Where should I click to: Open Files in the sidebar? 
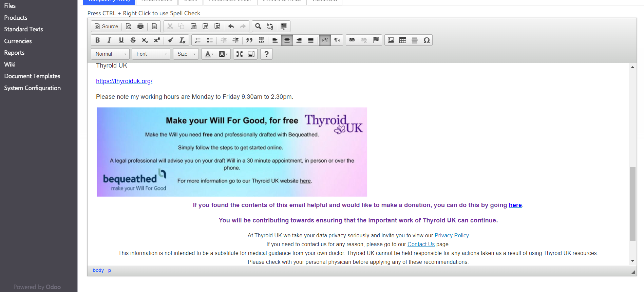coord(10,6)
